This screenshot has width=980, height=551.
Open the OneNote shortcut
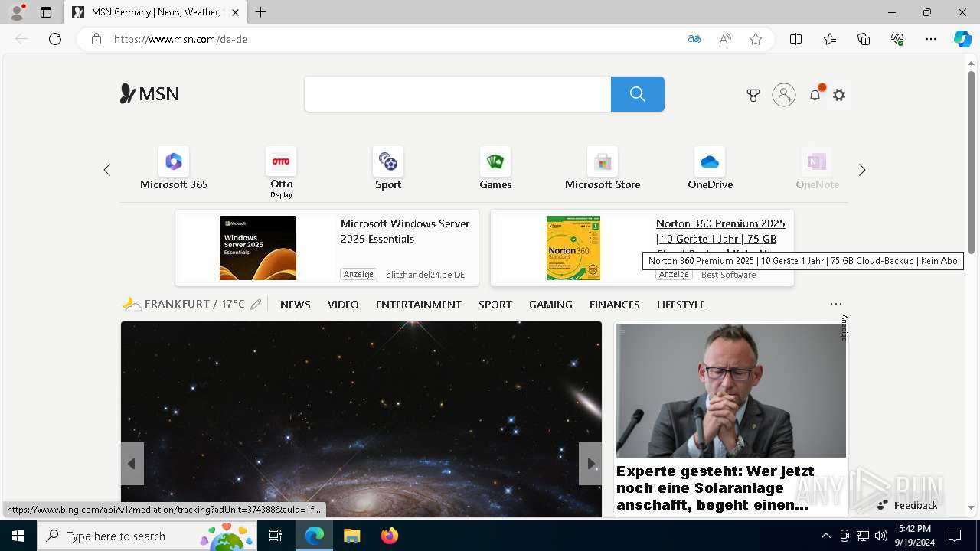click(817, 168)
